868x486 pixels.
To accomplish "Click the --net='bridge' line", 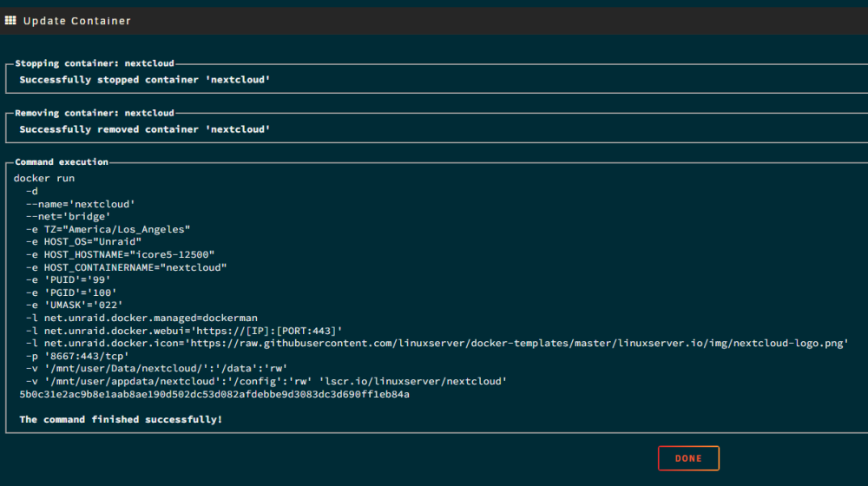I will [68, 216].
